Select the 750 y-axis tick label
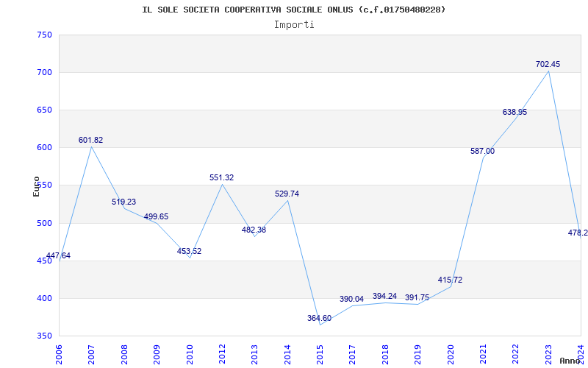This screenshot has width=588, height=368. (44, 35)
